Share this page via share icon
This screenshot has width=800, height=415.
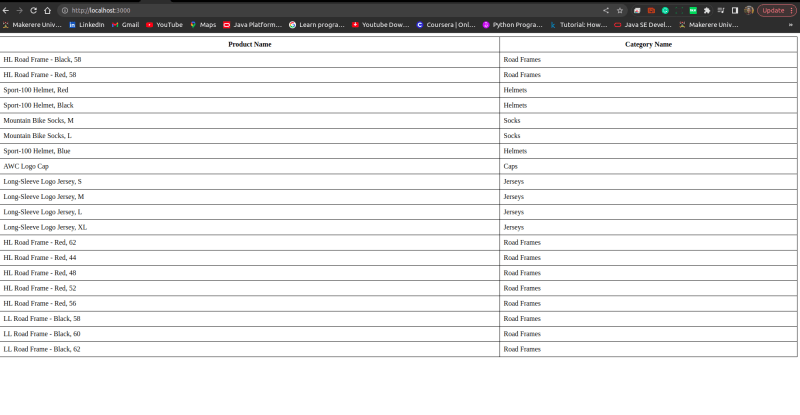pos(606,10)
